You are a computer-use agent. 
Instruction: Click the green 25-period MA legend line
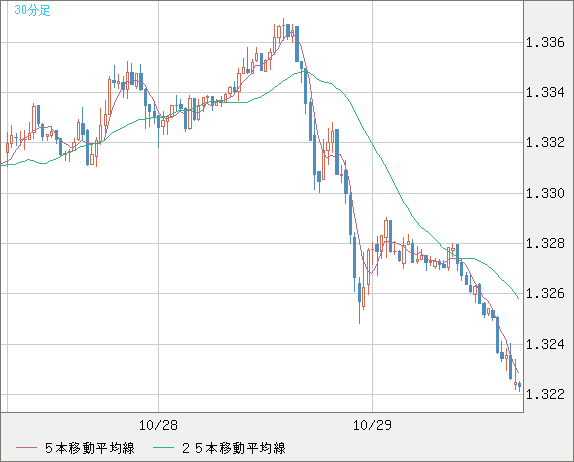point(163,448)
